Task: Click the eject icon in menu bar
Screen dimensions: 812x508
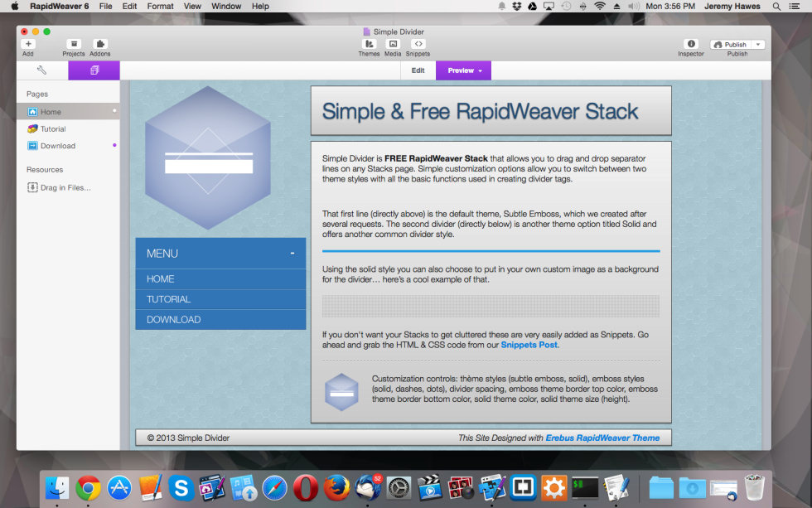Action: pos(616,6)
